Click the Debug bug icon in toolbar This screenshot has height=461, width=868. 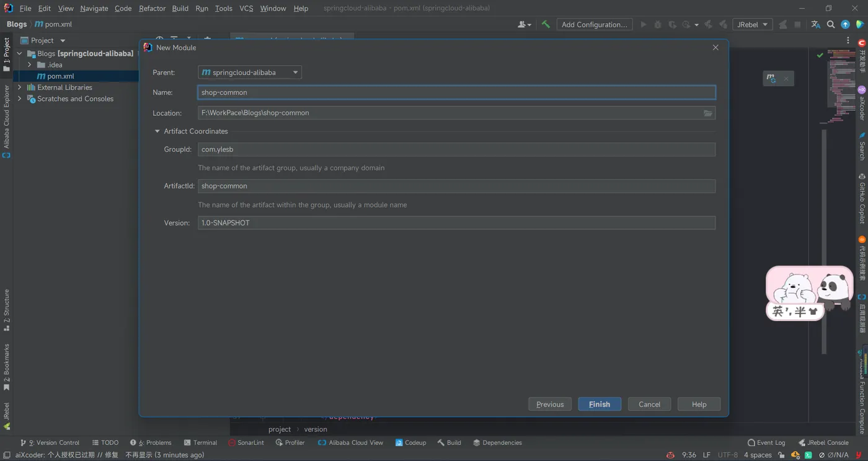(658, 24)
